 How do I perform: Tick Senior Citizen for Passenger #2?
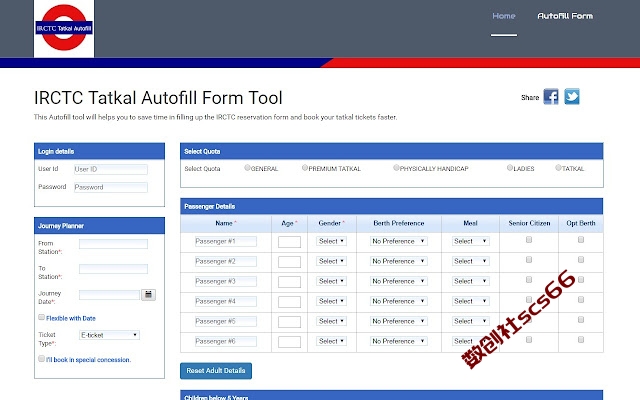click(x=529, y=260)
